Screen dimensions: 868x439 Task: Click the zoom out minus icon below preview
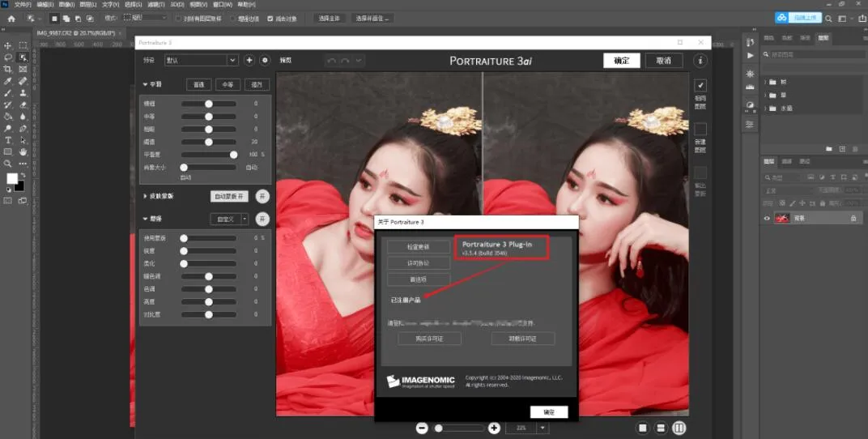pos(422,428)
